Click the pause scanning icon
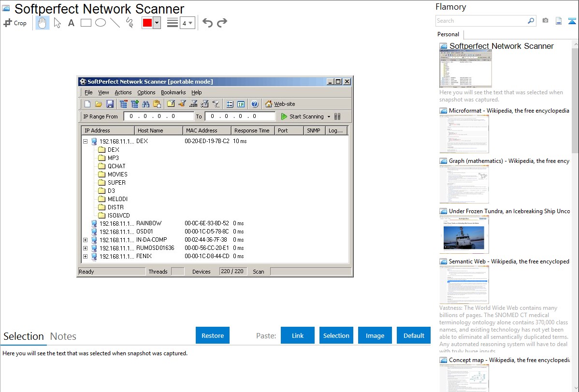This screenshot has height=392, width=579. (337, 116)
